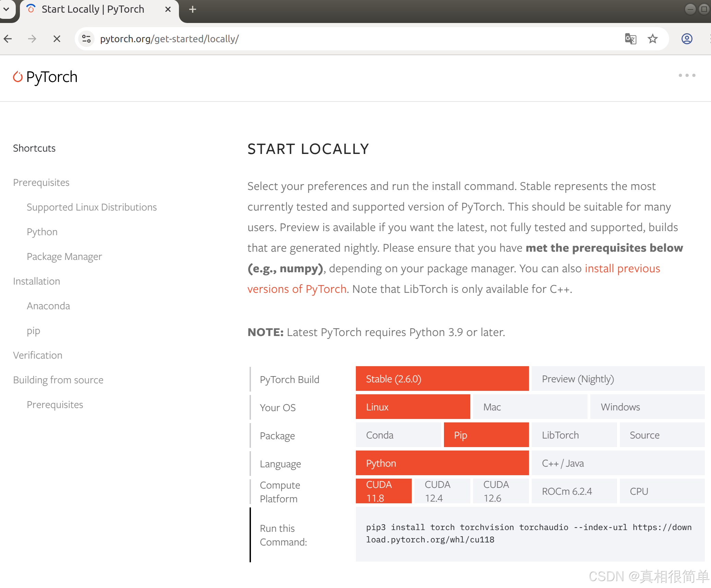Screen dimensions: 711x588
Task: Bookmark this page with star icon
Action: click(x=653, y=39)
